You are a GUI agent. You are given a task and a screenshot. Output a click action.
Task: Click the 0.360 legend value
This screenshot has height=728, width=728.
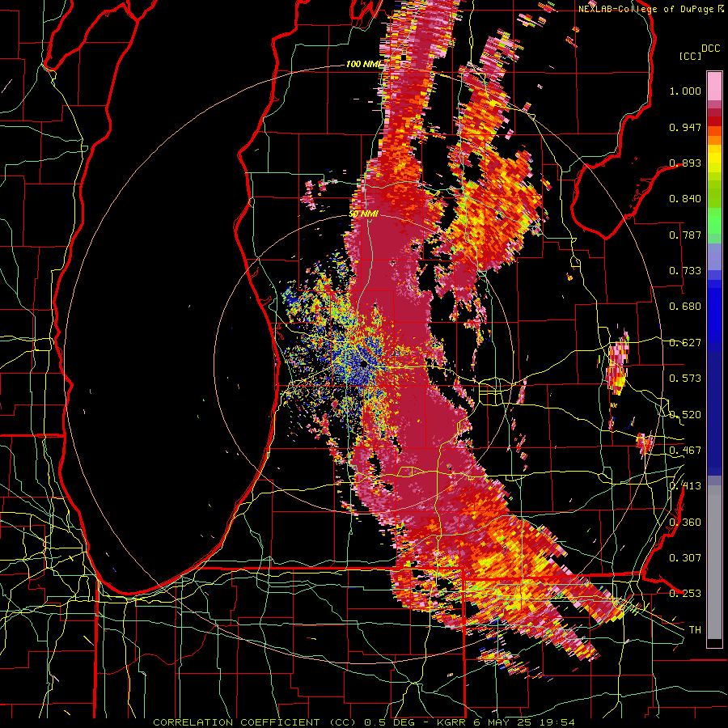click(x=685, y=523)
